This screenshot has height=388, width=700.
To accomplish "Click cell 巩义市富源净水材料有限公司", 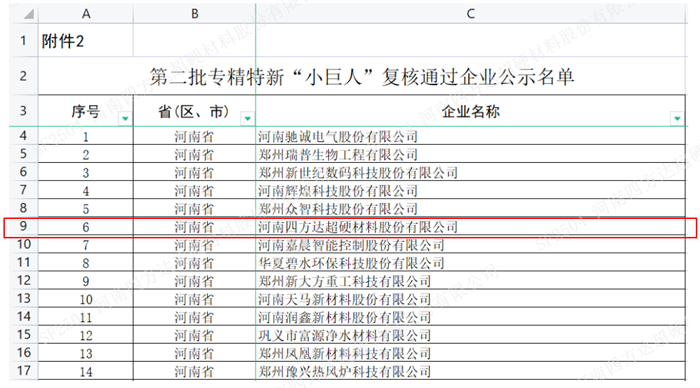I will pyautogui.click(x=471, y=335).
